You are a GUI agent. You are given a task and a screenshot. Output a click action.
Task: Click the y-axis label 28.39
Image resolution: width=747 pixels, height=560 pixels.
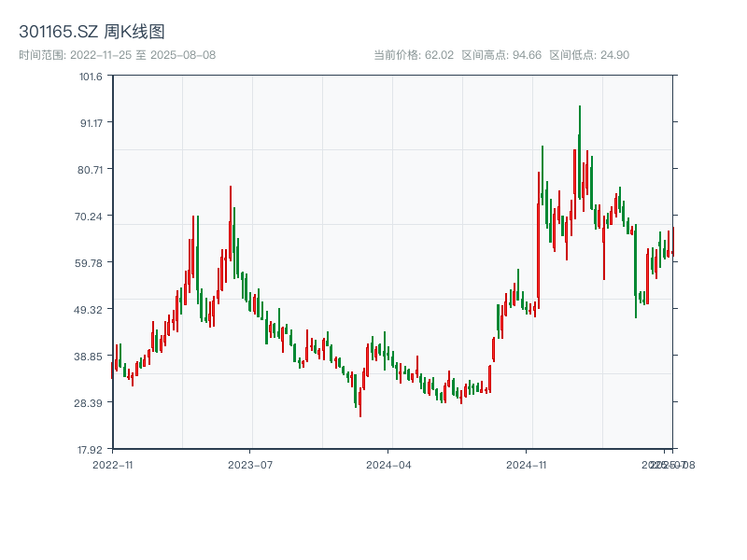point(88,403)
